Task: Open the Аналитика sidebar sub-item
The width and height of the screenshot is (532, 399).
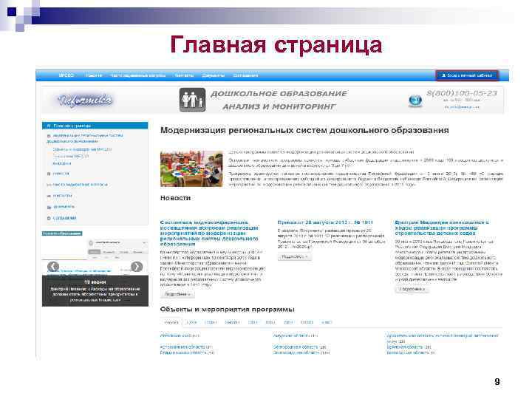Action: [62, 163]
